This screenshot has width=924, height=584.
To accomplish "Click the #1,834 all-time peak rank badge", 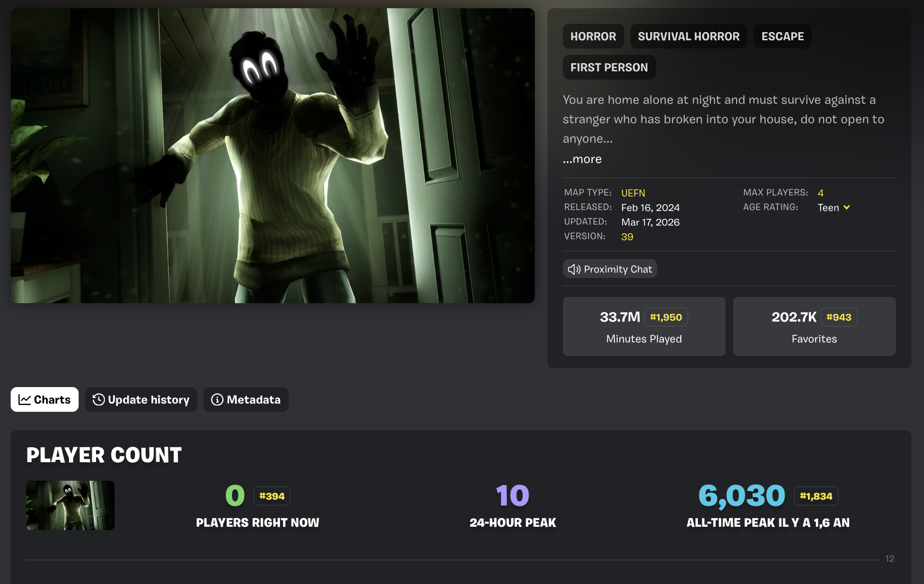I will [x=816, y=496].
